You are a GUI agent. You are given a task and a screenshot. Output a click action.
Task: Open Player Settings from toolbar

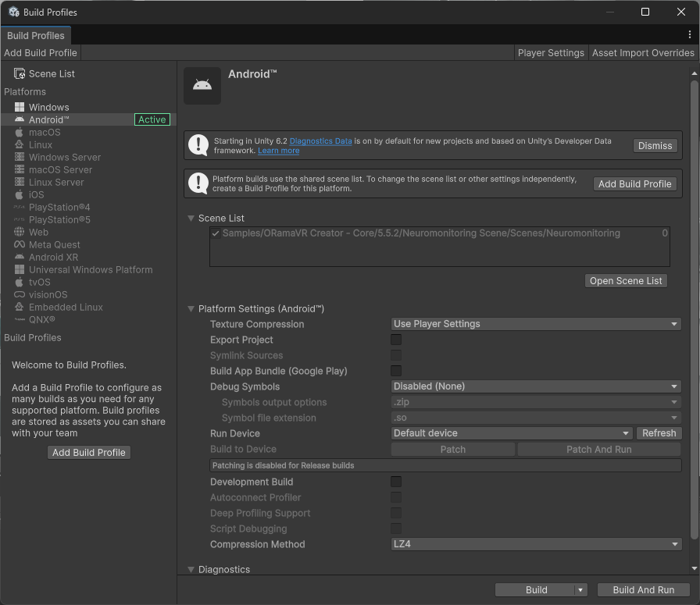551,52
